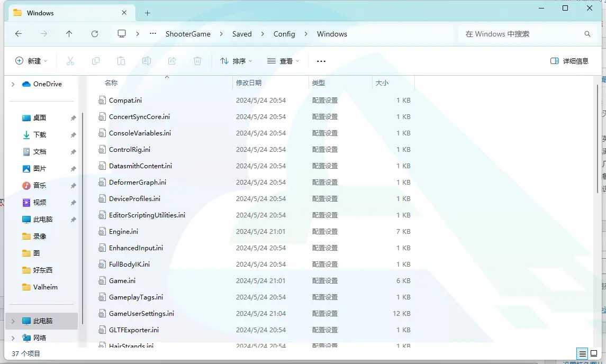This screenshot has height=364, width=606.
Task: Open the address bar ellipsis for hidden path
Action: point(153,34)
